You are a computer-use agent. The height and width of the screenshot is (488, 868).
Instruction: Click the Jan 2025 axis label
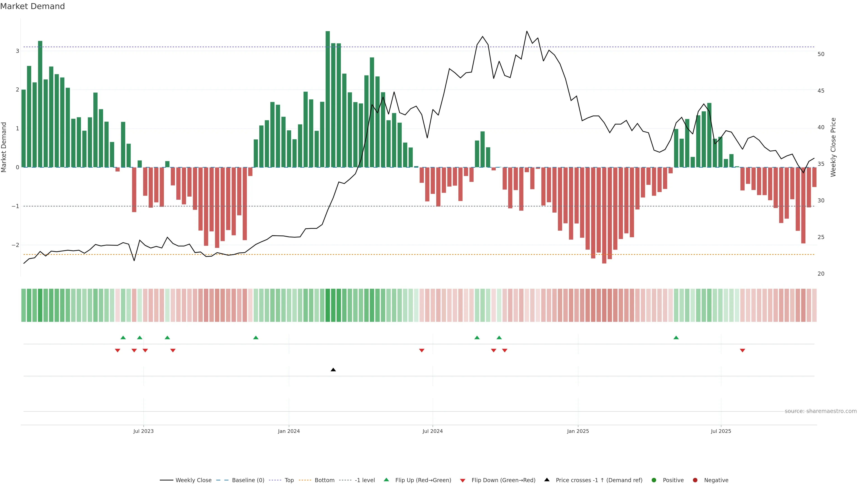578,432
